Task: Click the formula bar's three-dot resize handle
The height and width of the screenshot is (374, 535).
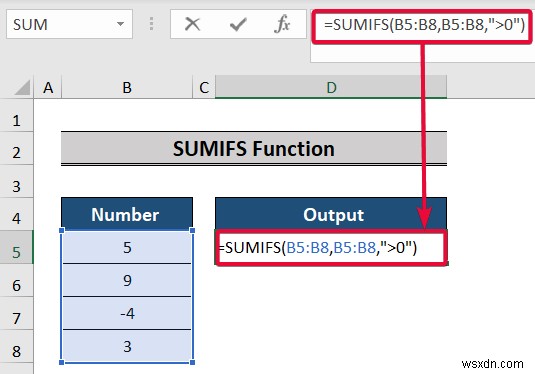Action: click(151, 24)
